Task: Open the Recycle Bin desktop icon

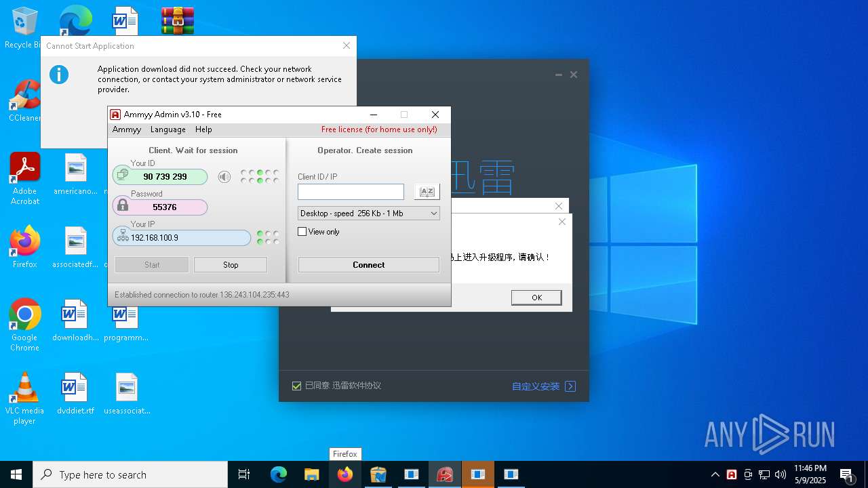Action: (24, 28)
